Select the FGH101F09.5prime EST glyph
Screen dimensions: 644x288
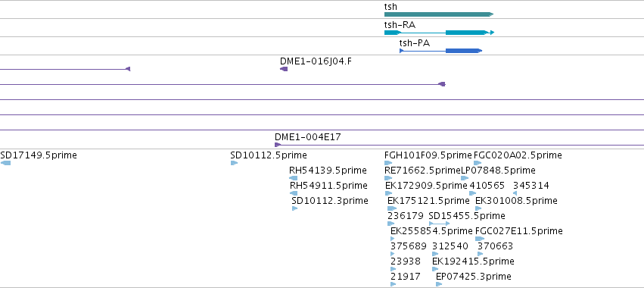click(x=388, y=163)
